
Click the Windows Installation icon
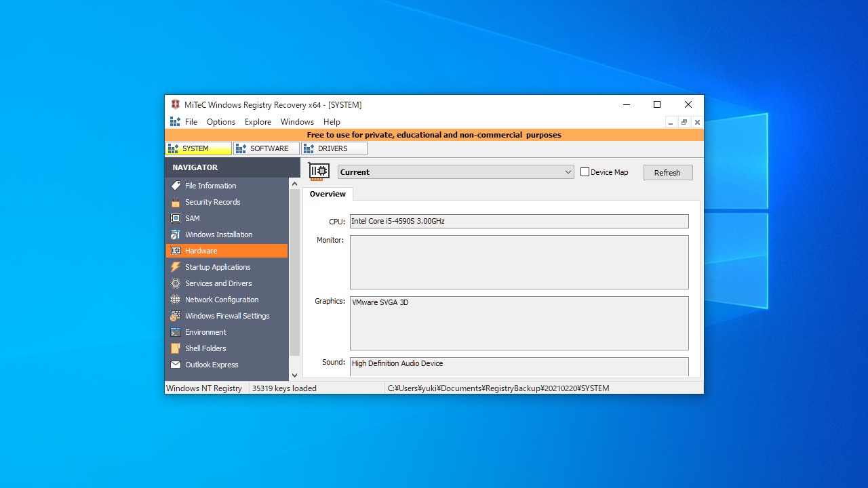pos(176,235)
